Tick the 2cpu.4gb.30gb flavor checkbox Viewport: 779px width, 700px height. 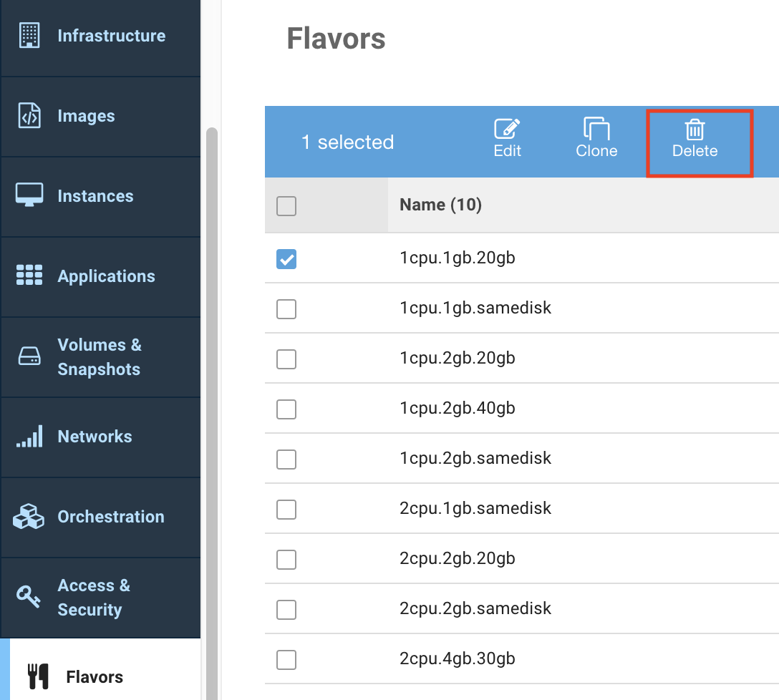coord(286,659)
